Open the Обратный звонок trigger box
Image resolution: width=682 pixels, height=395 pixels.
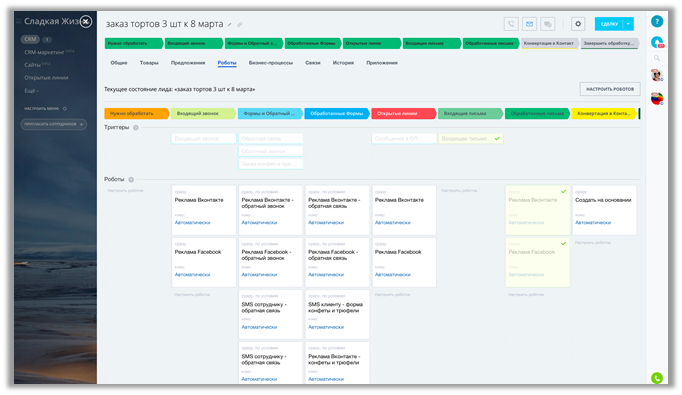click(271, 151)
